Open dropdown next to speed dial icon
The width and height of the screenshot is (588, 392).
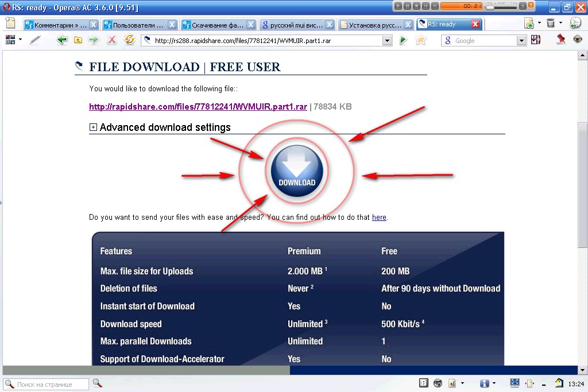[20, 40]
